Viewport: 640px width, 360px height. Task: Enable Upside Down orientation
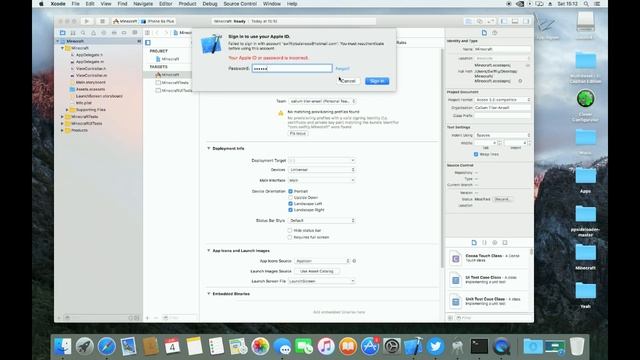pyautogui.click(x=291, y=197)
